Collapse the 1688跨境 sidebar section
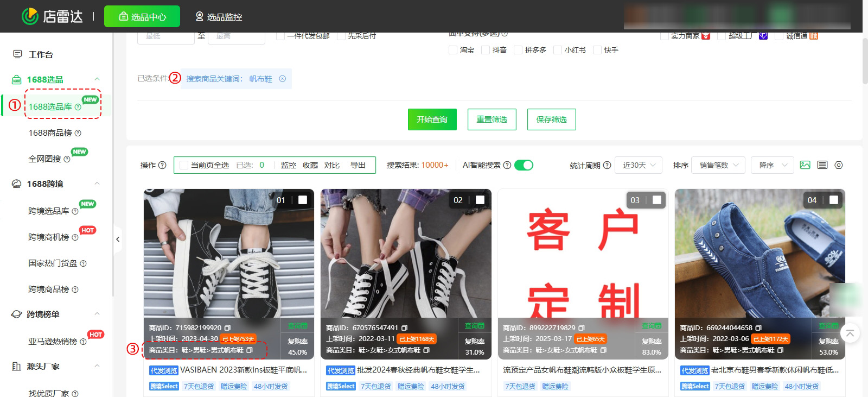The height and width of the screenshot is (397, 868). pos(97,184)
